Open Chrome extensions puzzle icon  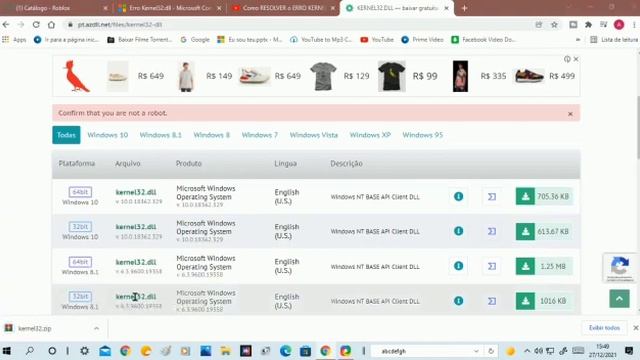589,25
